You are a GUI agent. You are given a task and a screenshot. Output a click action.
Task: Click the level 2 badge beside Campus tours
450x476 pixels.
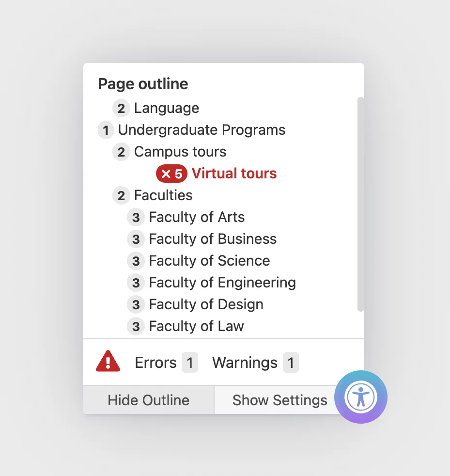pos(121,152)
